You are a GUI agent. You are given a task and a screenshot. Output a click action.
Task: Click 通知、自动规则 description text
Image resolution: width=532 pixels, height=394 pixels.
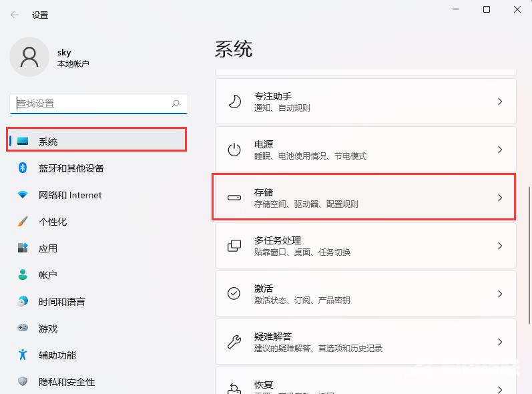pos(282,108)
